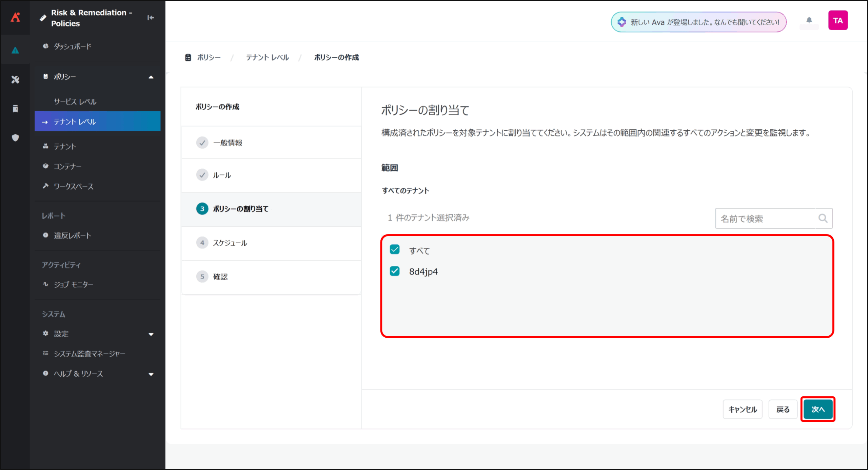The image size is (868, 470).
Task: Select the shield icon in left rail
Action: [15, 137]
